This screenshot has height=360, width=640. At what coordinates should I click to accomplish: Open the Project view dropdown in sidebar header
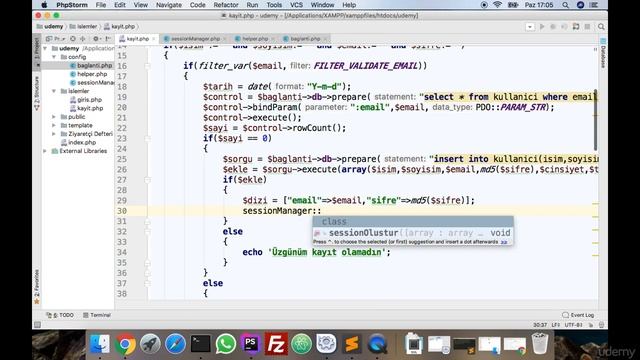pos(56,38)
